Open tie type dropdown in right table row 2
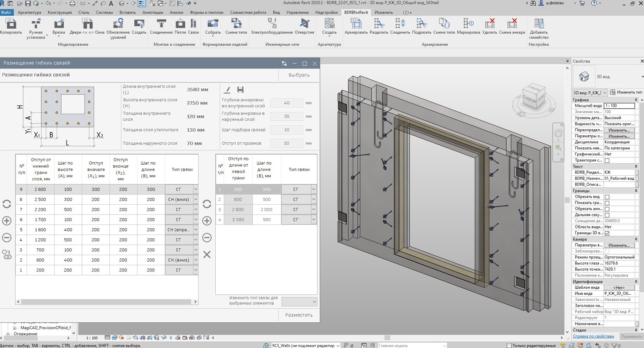 point(314,199)
